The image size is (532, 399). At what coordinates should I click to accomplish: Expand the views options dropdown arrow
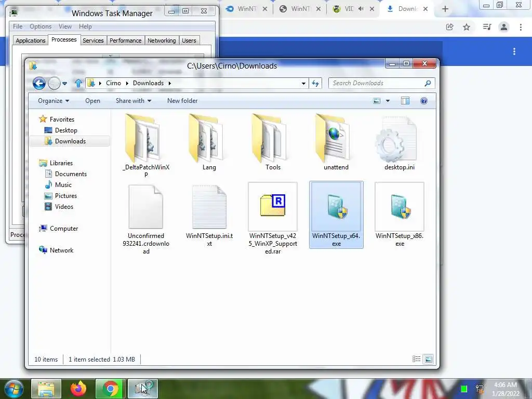pyautogui.click(x=388, y=101)
